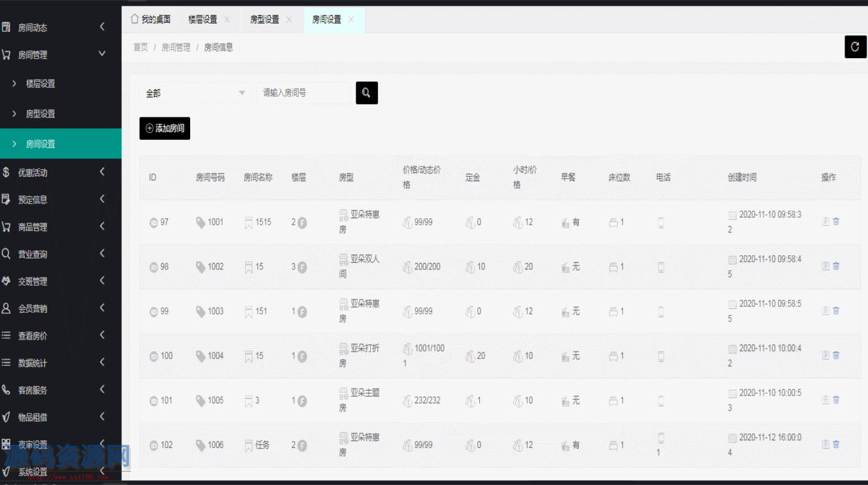Viewport: 868px width, 485px height.
Task: Expand the 数据统计 menu chevron
Action: tap(103, 362)
